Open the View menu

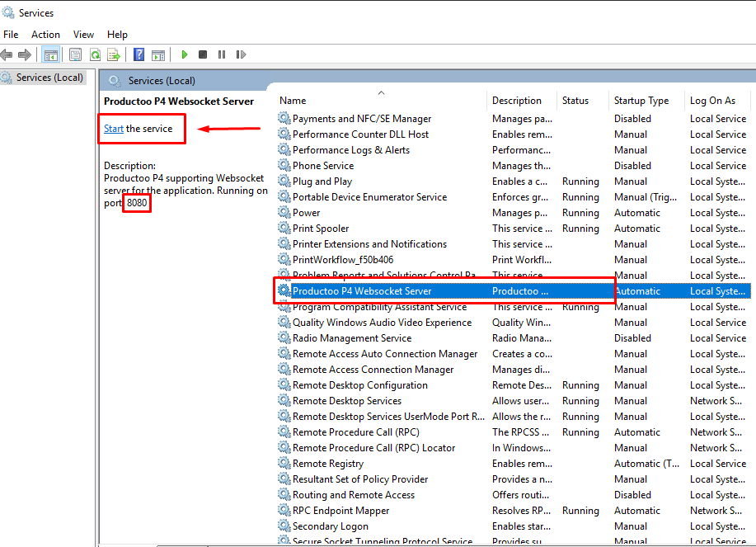83,35
